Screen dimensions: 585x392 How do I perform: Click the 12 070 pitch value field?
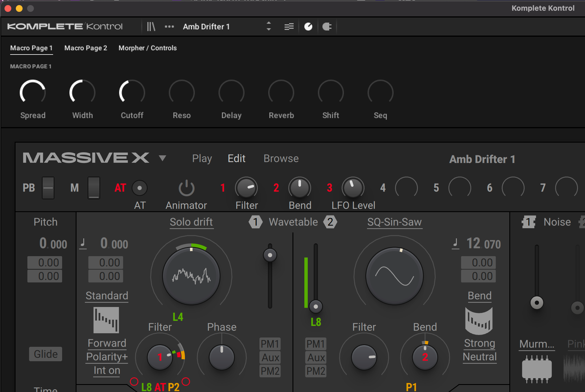483,244
